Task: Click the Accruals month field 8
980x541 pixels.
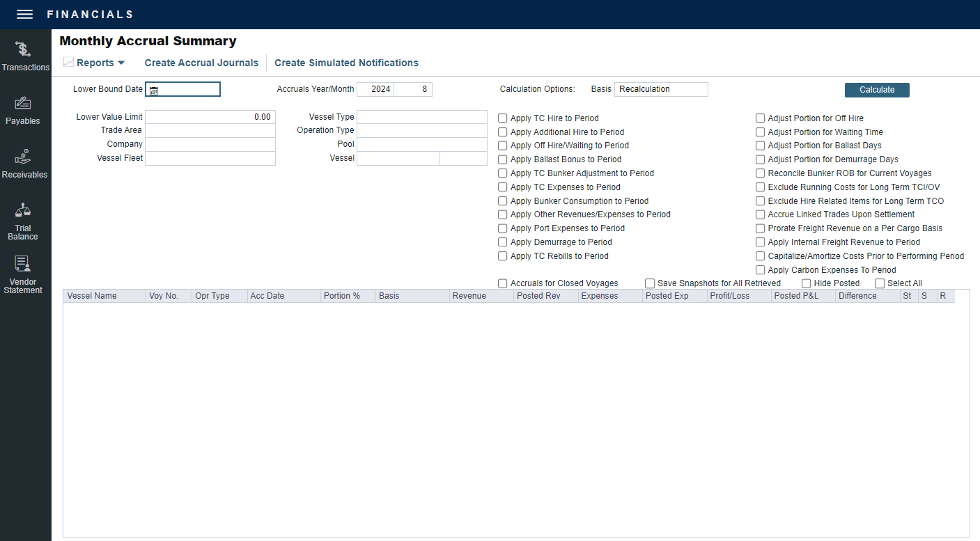Action: pyautogui.click(x=413, y=89)
